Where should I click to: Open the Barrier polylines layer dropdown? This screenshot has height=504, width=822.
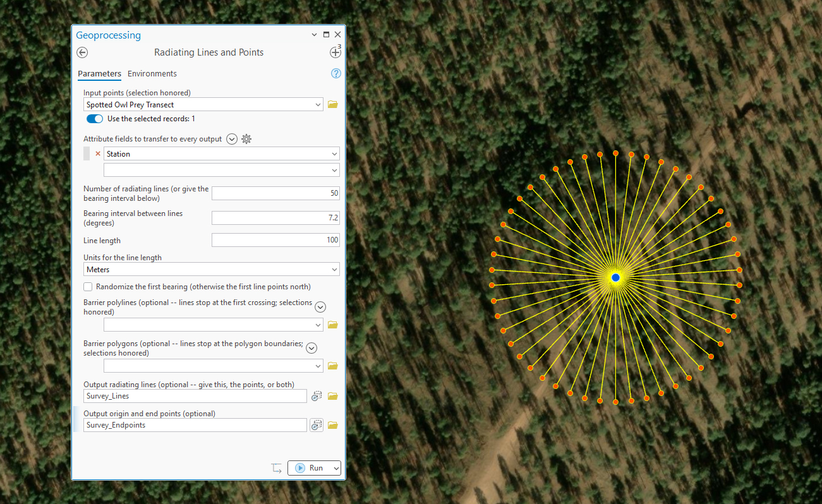coord(318,325)
